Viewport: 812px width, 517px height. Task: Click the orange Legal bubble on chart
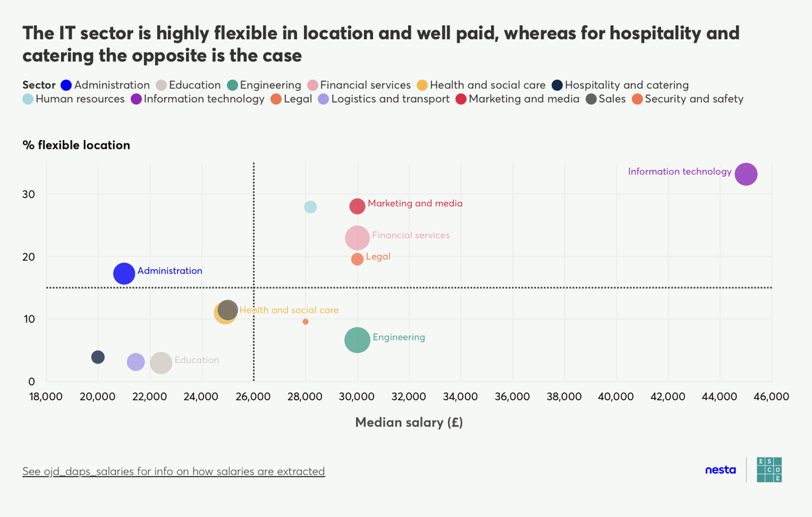coord(357,259)
